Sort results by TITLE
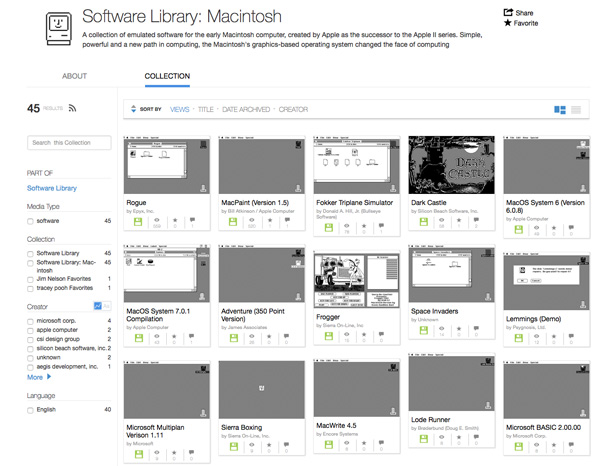Screen dimensions: 600x466 (x=205, y=109)
